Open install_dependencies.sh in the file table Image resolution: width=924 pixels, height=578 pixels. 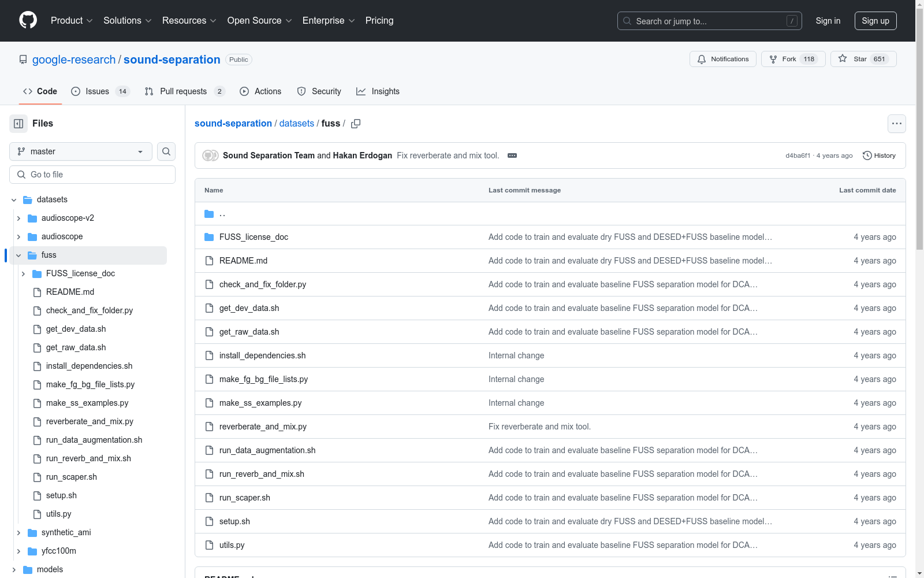262,355
